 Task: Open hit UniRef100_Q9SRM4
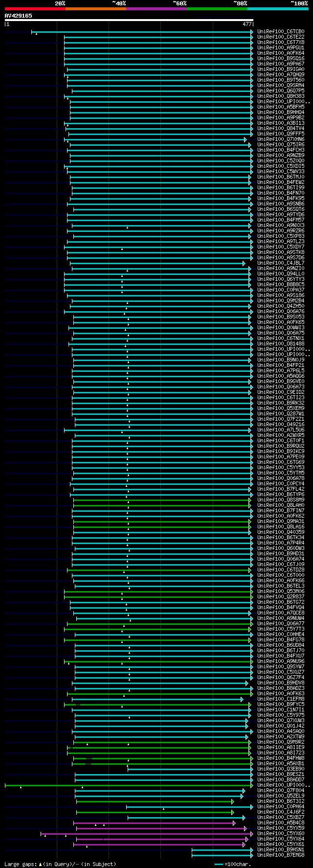(x=281, y=86)
